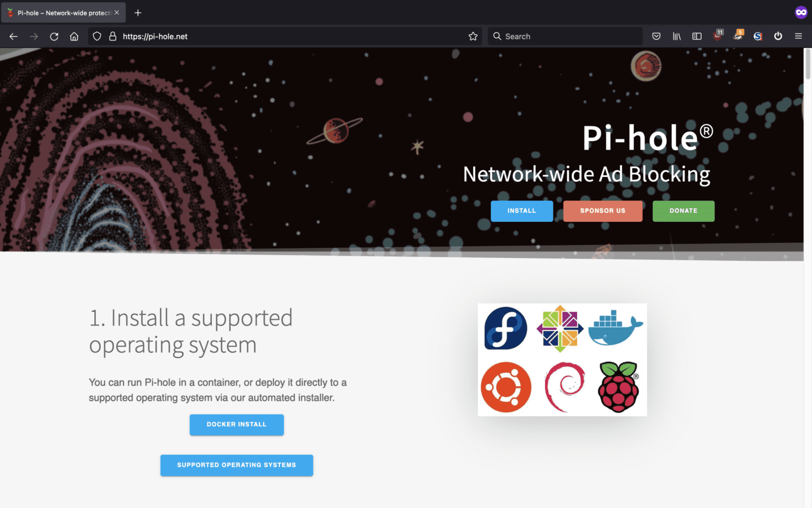Open uBlock extension with badge 11
Screen dimensions: 812x508
717,36
